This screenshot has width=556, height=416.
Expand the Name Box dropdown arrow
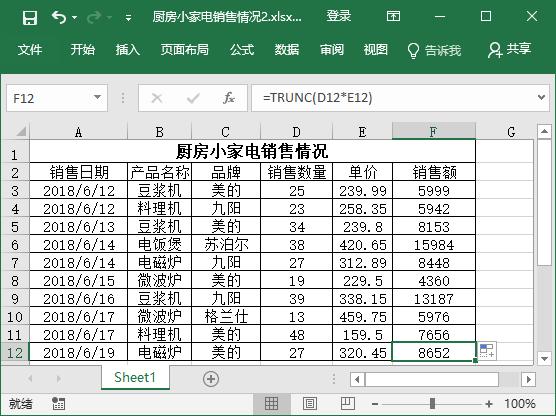pos(97,97)
